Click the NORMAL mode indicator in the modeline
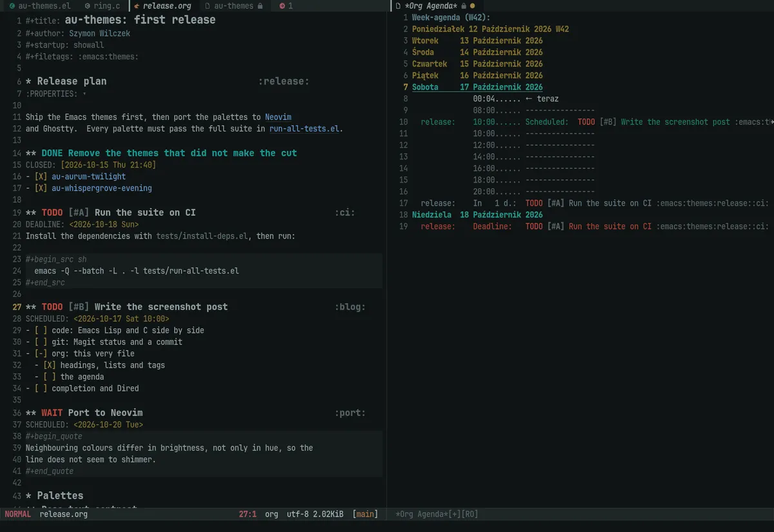The width and height of the screenshot is (774, 532). pyautogui.click(x=17, y=514)
